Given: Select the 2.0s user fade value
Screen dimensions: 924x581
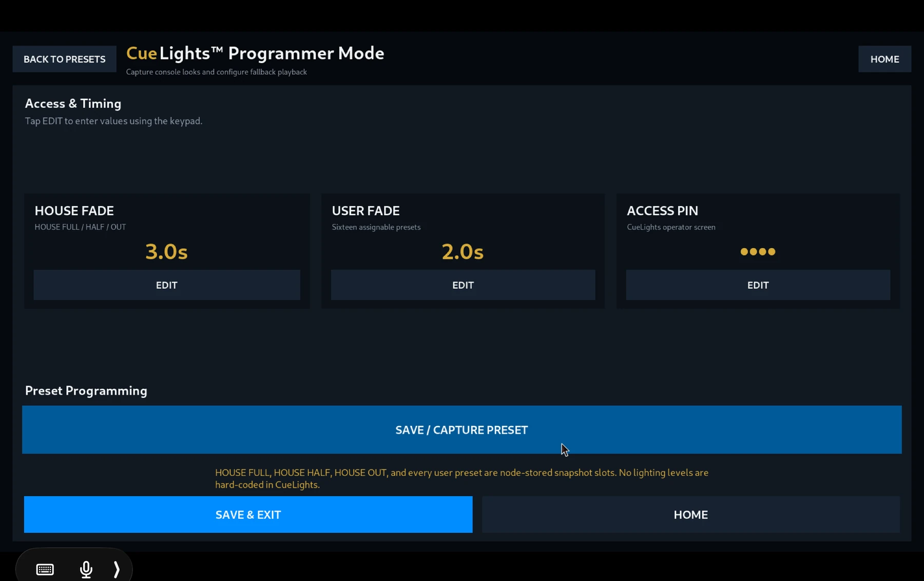Looking at the screenshot, I should [463, 252].
